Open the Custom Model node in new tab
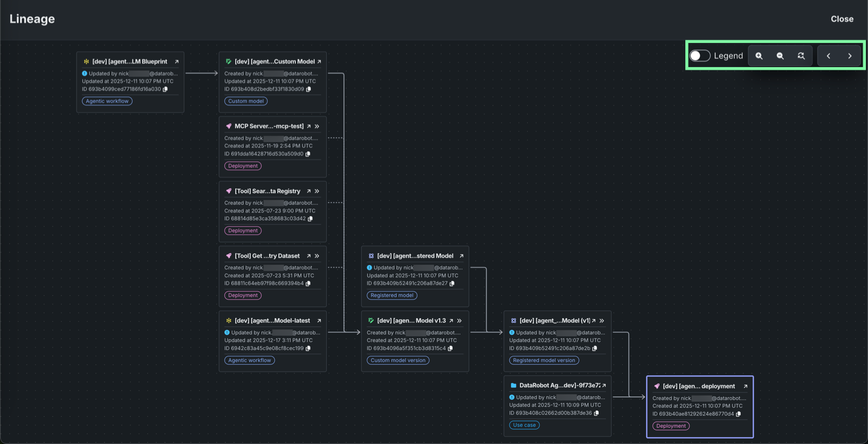The width and height of the screenshot is (868, 444). tap(319, 62)
